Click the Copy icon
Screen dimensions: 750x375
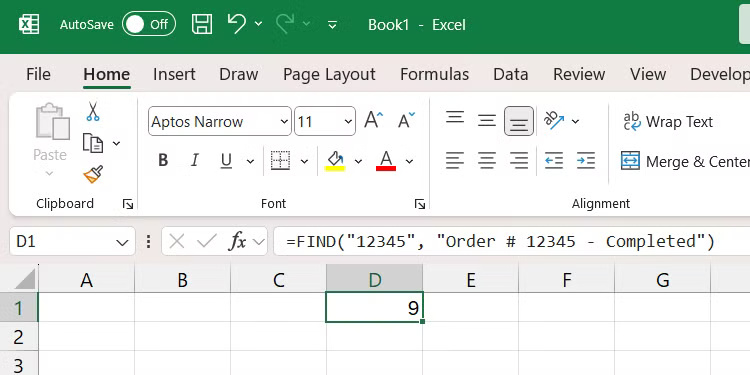pos(93,143)
